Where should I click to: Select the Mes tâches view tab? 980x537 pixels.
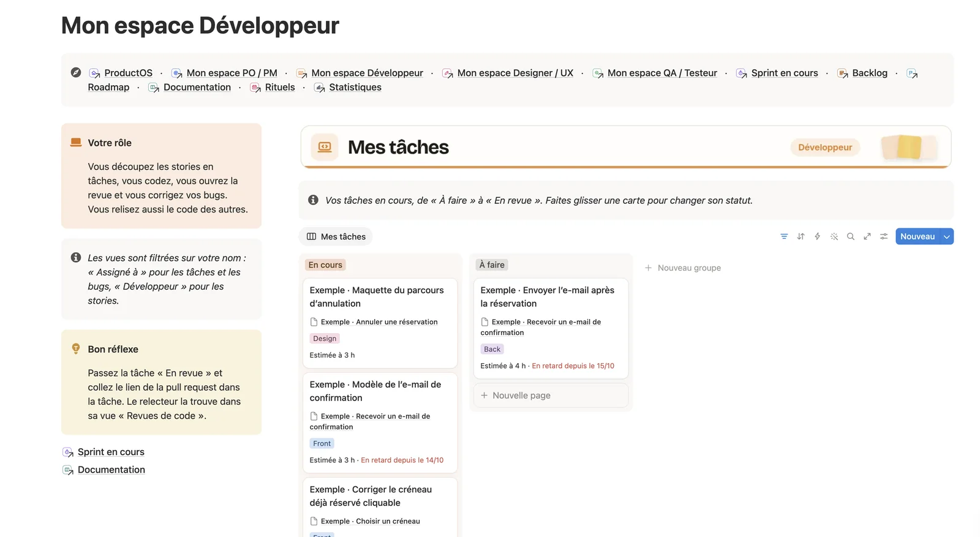336,236
